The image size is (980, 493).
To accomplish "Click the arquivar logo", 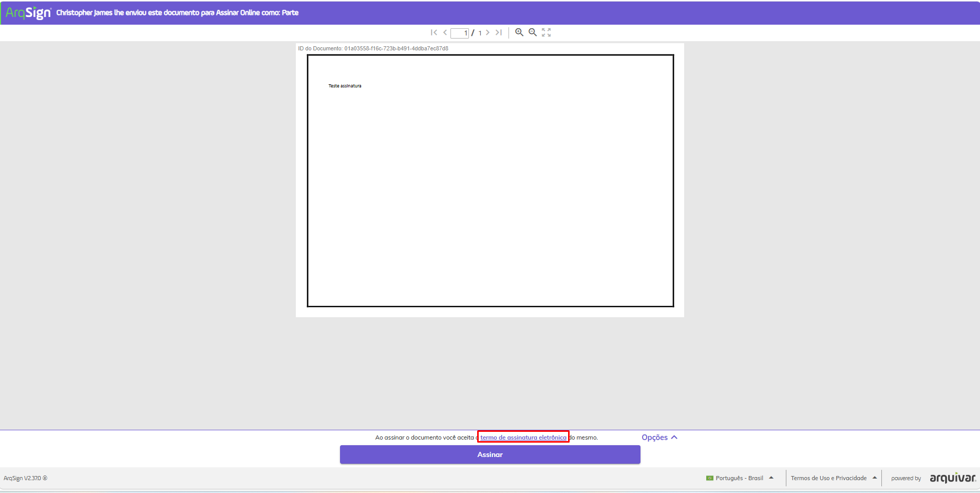I will tap(953, 478).
